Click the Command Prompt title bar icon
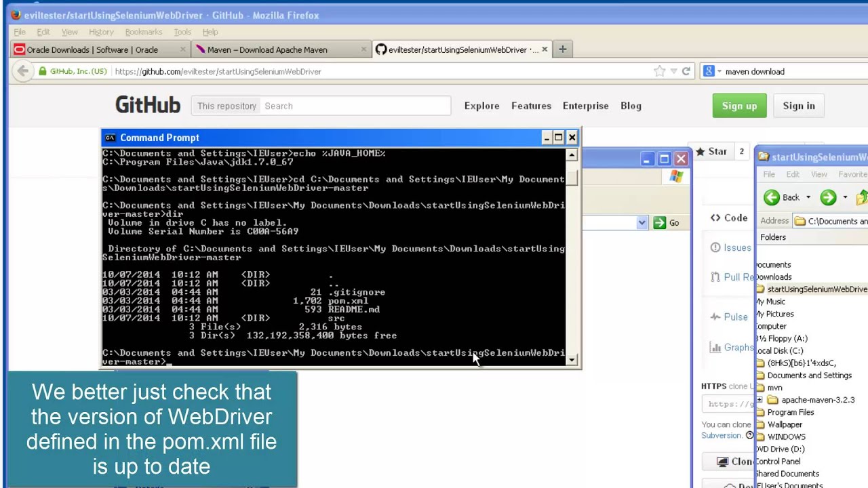Screen dimensions: 868x488 (111, 138)
